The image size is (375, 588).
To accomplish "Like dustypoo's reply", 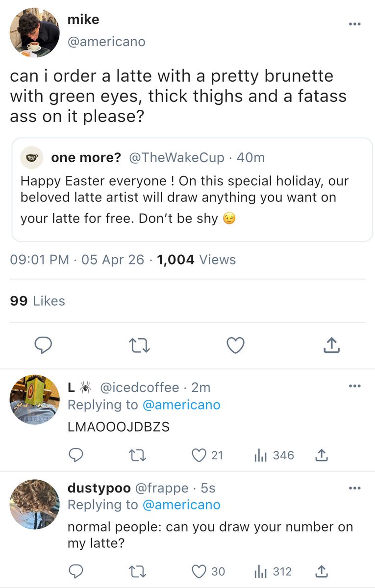I will pyautogui.click(x=200, y=571).
